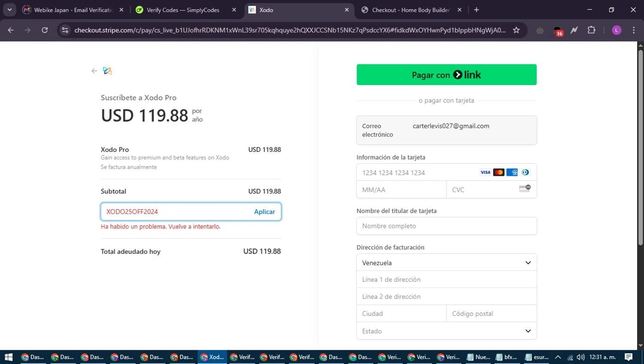Click the American Express icon
Image resolution: width=644 pixels, height=364 pixels.
[512, 172]
